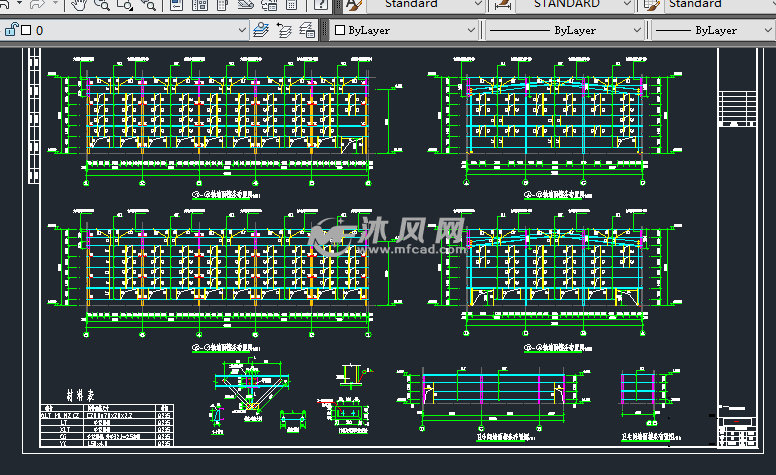Open the ByLayer color control dropdown
The image size is (776, 475).
472,30
